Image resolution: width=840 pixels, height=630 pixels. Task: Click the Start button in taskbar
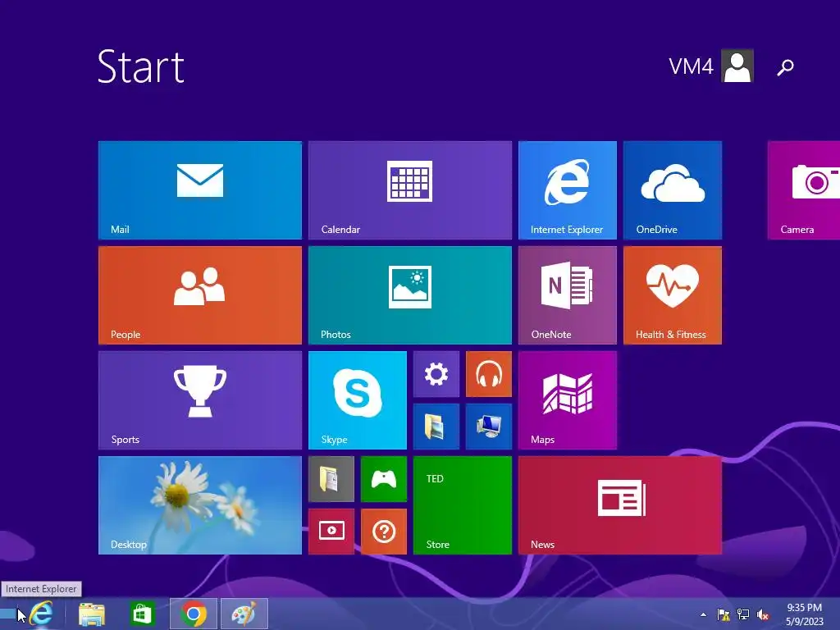[7, 614]
